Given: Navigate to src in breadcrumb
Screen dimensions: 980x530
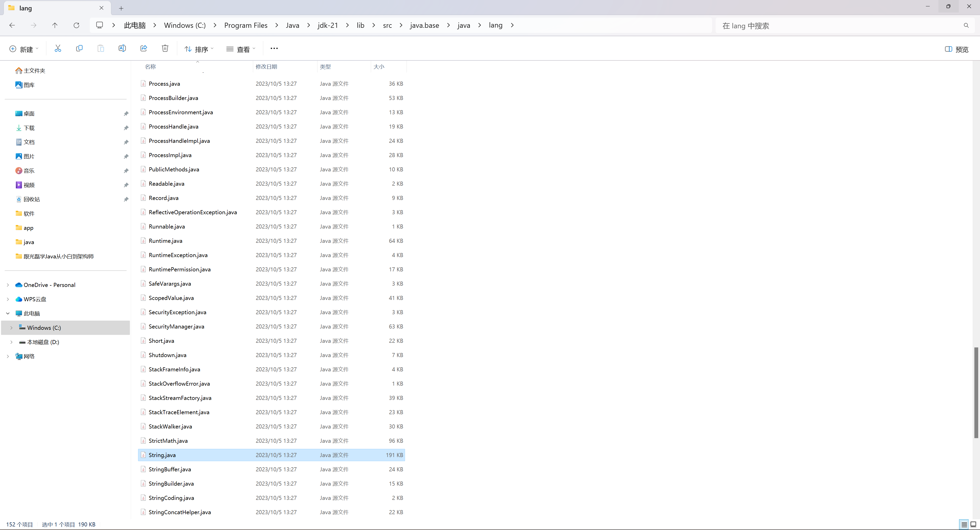Looking at the screenshot, I should click(387, 25).
